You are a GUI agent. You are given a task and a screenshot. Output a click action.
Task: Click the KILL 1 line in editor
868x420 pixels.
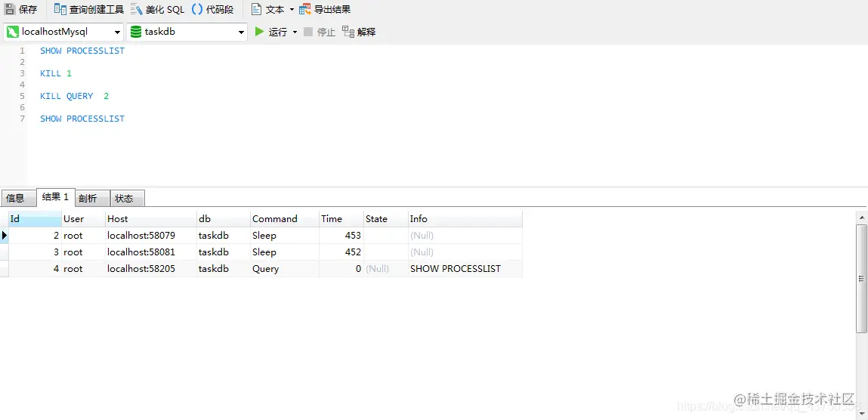(x=56, y=73)
